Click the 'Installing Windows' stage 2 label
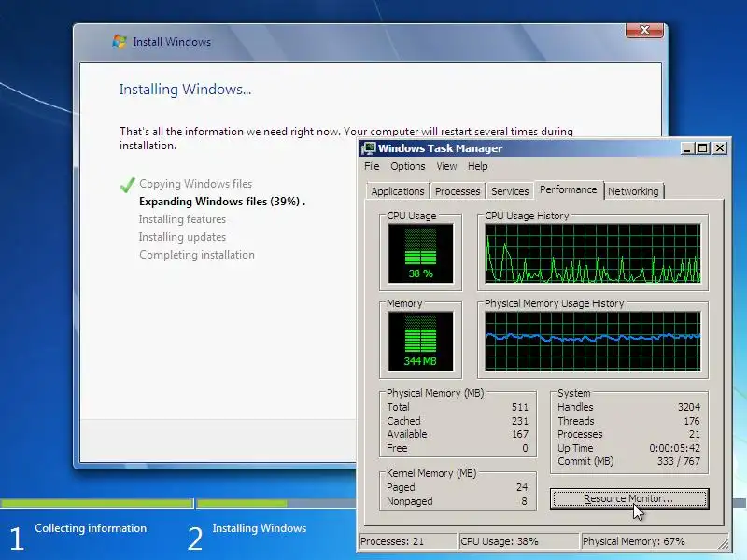Screen dimensions: 747x560 coord(260,528)
